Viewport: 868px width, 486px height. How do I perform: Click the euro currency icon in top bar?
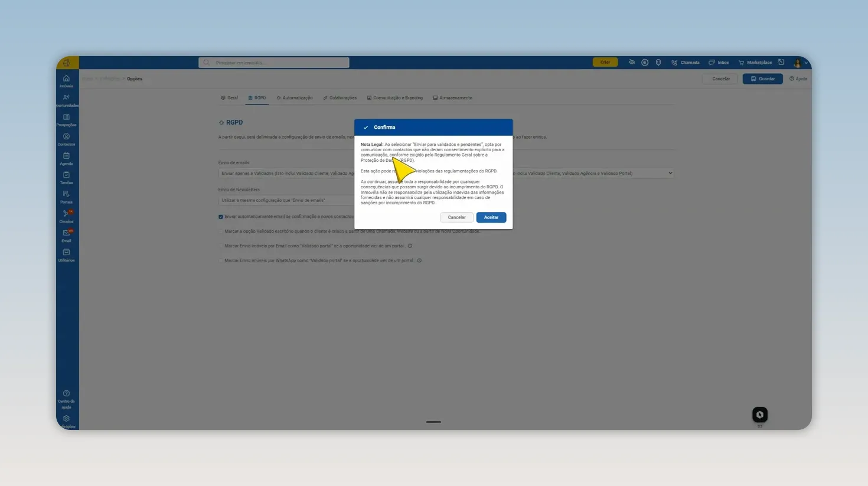point(645,62)
